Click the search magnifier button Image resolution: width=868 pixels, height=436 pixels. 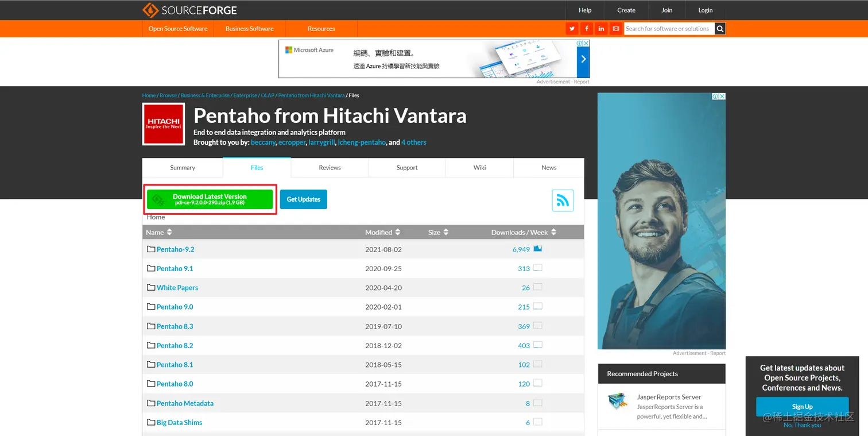click(720, 29)
